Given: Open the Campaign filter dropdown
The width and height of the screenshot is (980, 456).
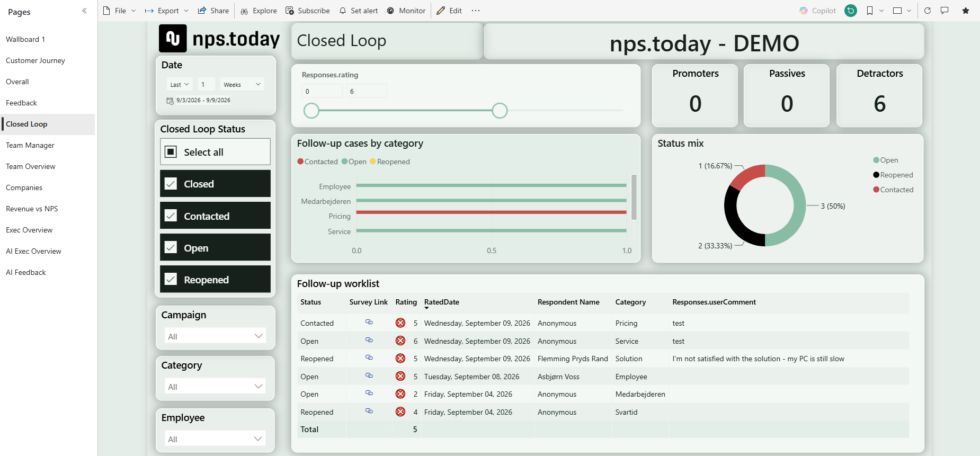Looking at the screenshot, I should click(x=215, y=336).
